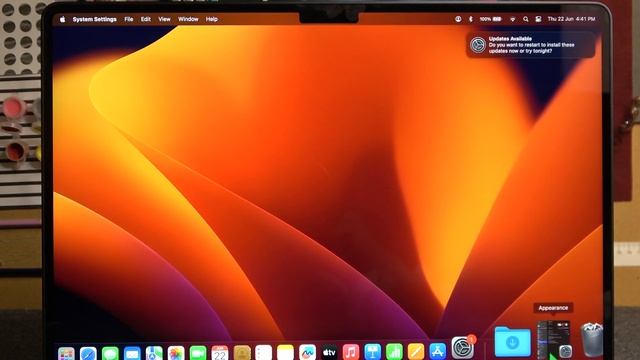
Task: Launch Freeform from the Dock
Action: 307,353
